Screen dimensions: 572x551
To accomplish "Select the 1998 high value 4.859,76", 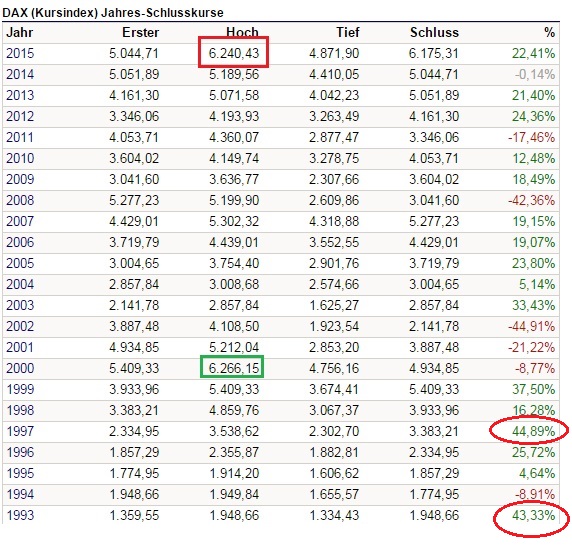I will tap(234, 410).
